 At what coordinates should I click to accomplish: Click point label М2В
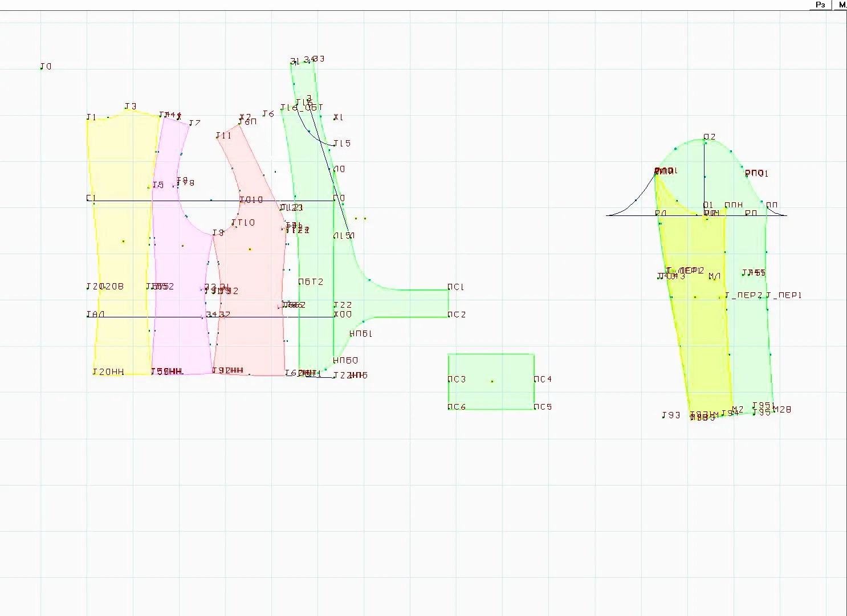pyautogui.click(x=782, y=410)
